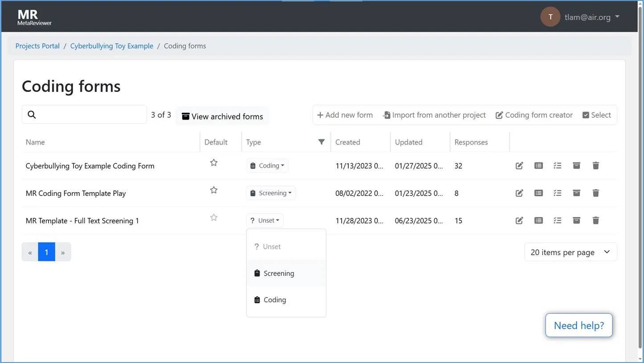Click the forms search input field
The image size is (644, 363).
pos(84,115)
